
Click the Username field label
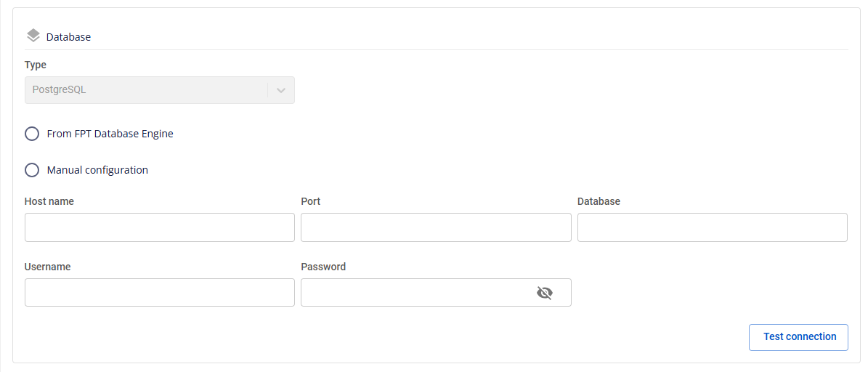(48, 267)
